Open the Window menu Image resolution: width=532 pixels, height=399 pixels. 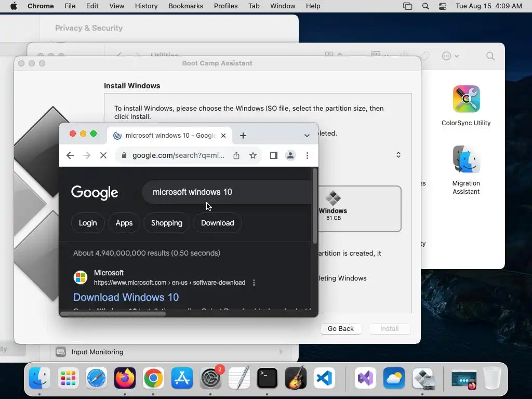pyautogui.click(x=283, y=6)
